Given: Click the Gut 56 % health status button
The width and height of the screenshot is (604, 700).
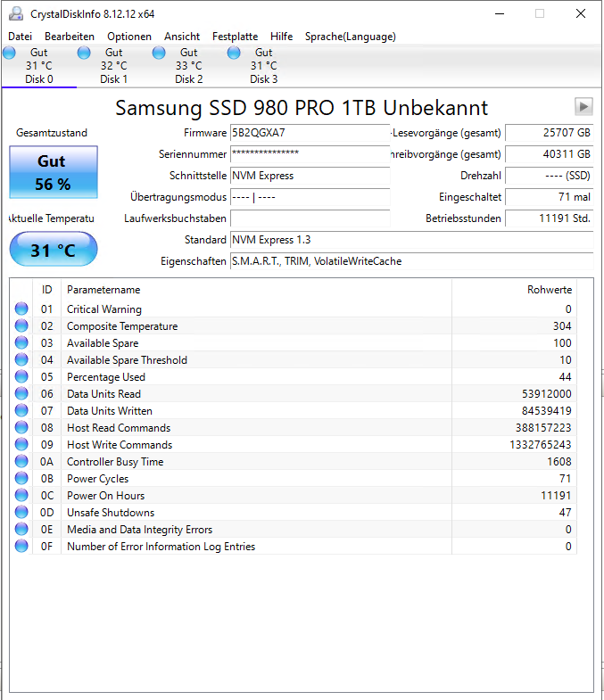Looking at the screenshot, I should click(x=54, y=172).
